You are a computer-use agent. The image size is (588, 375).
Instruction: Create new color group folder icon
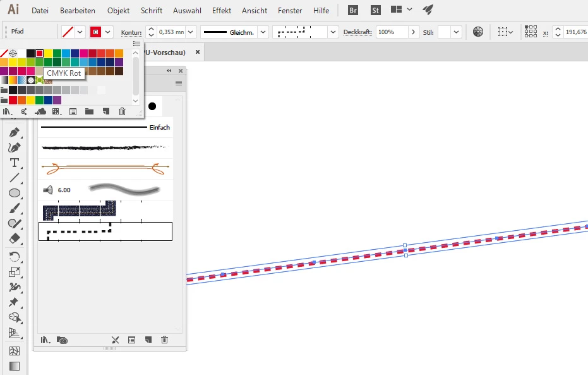click(x=89, y=111)
